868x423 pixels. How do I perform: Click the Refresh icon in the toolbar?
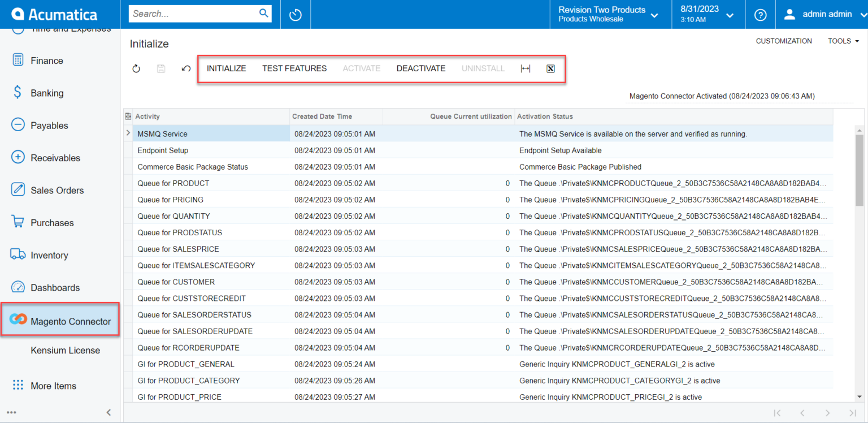[x=136, y=68]
